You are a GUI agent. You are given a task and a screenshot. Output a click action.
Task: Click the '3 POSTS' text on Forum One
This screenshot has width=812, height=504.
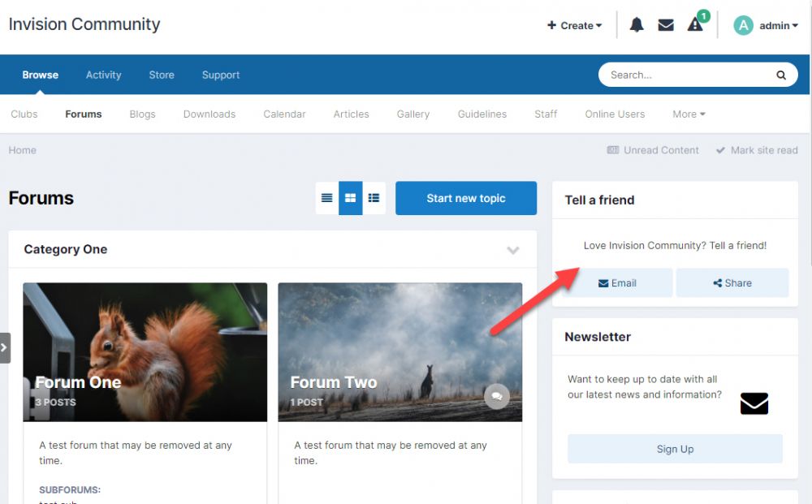pos(55,402)
